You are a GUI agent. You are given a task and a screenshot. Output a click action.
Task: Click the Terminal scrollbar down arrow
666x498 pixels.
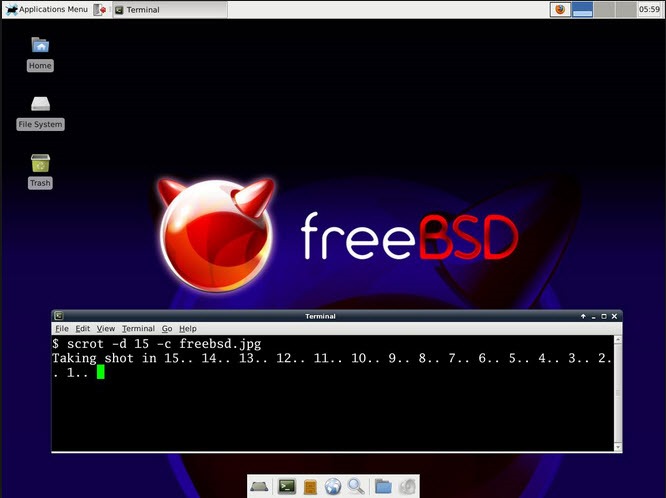click(618, 447)
